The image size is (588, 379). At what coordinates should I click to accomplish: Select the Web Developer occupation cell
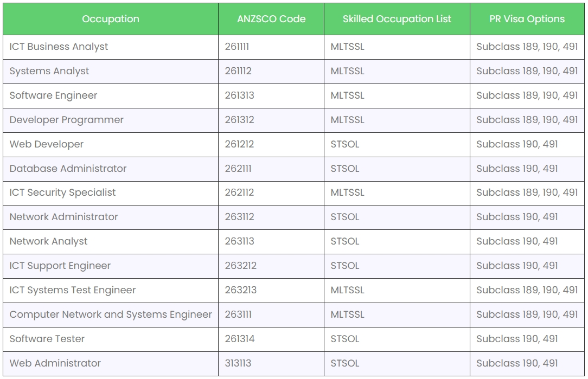click(47, 144)
